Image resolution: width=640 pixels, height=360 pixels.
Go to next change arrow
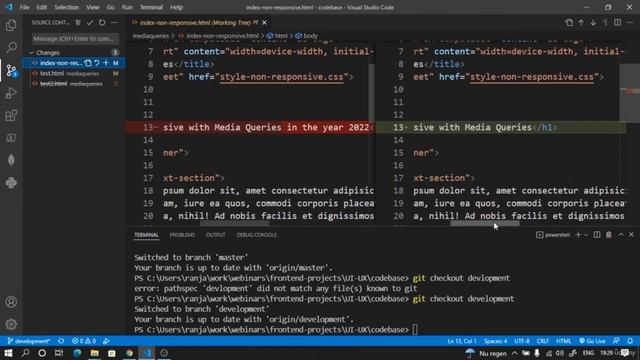pyautogui.click(x=593, y=23)
